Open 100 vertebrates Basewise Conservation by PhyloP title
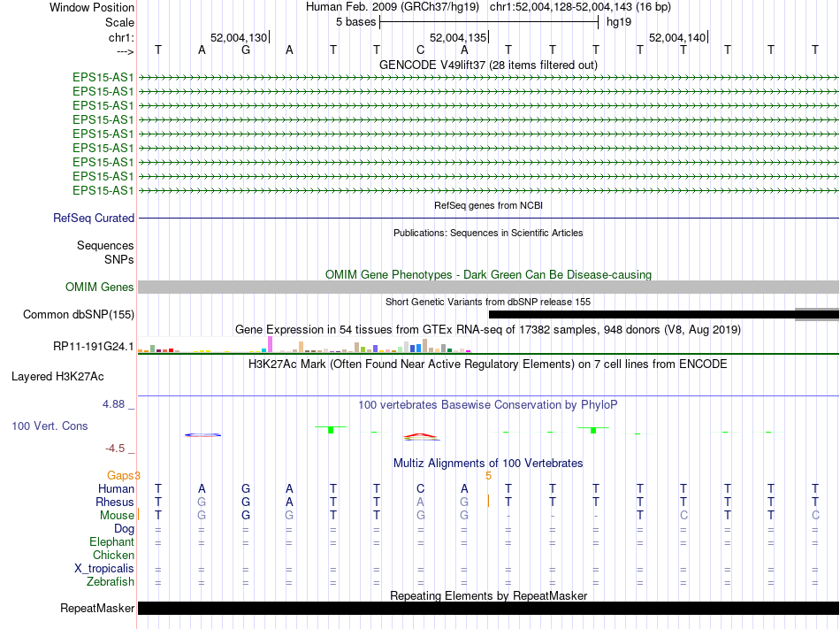The image size is (840, 629). tap(488, 405)
